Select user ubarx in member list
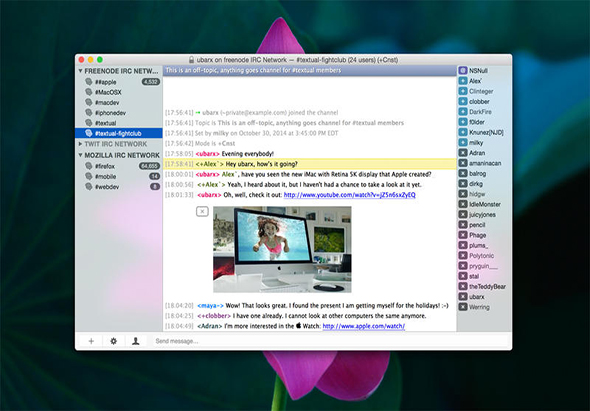Screen dimensions: 590x411 pos(484,297)
